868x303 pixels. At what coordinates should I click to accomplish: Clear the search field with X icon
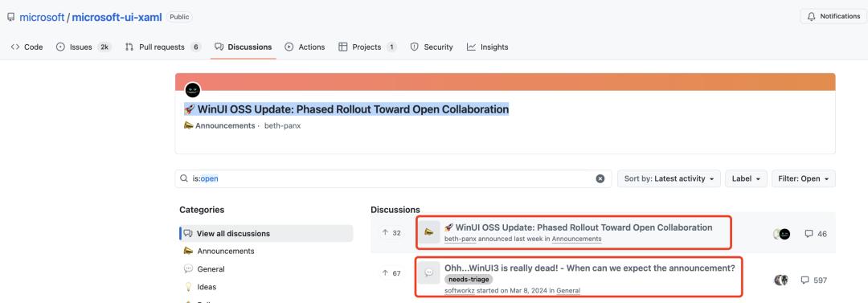[x=600, y=179]
